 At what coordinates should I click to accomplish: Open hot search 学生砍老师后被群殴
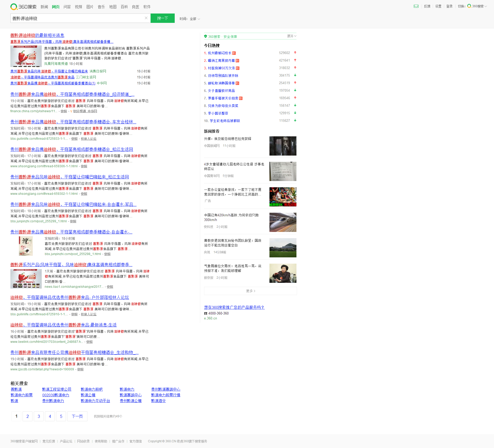click(225, 121)
